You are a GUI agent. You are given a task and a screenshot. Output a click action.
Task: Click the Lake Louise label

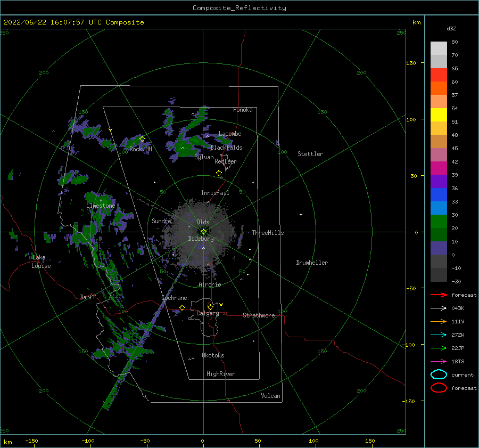(x=41, y=262)
